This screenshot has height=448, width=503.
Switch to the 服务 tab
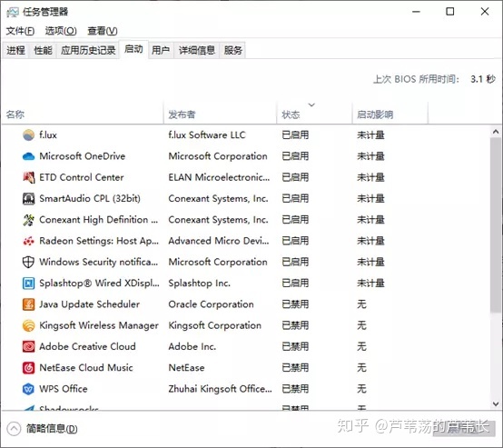coord(233,50)
